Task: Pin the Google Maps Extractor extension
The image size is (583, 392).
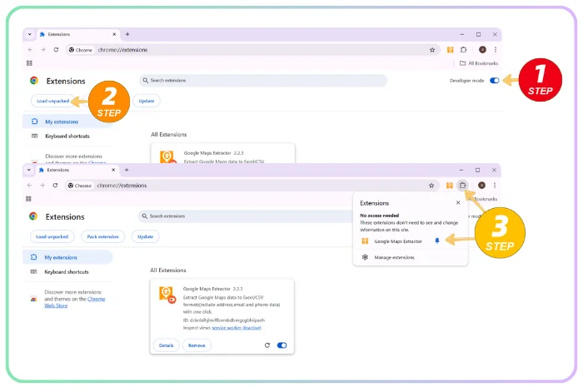Action: coord(437,241)
